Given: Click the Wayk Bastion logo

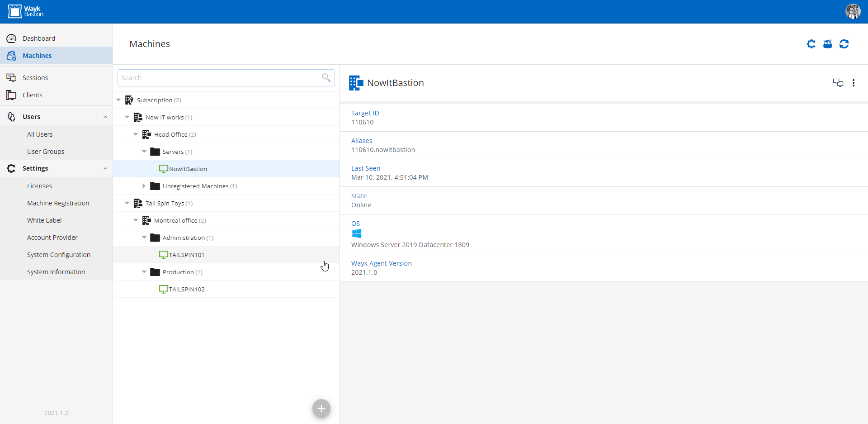Looking at the screenshot, I should (26, 11).
